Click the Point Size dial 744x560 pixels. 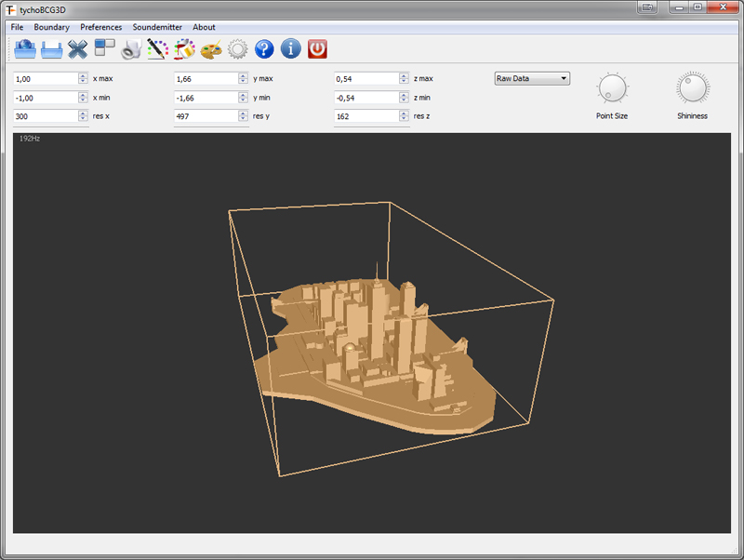612,88
